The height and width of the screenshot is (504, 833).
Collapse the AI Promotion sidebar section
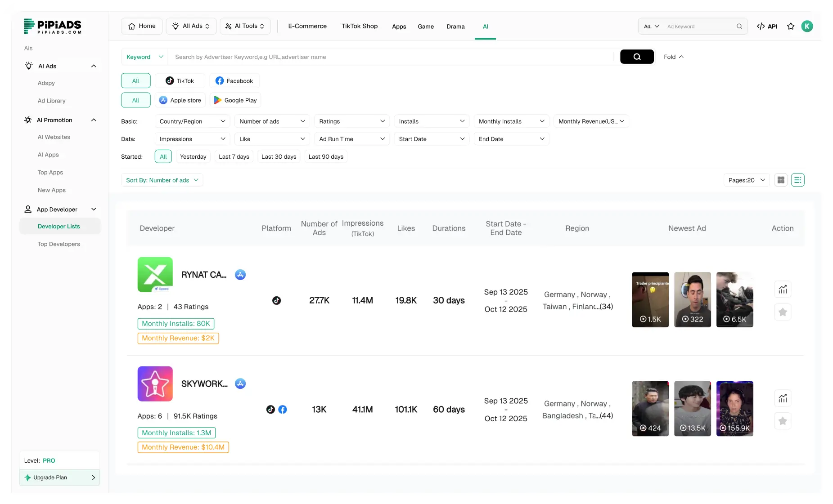94,120
